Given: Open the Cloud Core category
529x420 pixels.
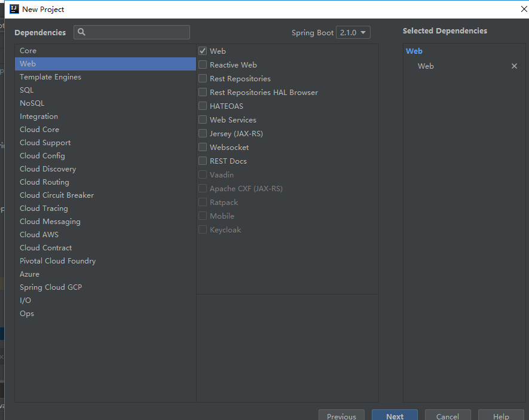Looking at the screenshot, I should [x=105, y=130].
